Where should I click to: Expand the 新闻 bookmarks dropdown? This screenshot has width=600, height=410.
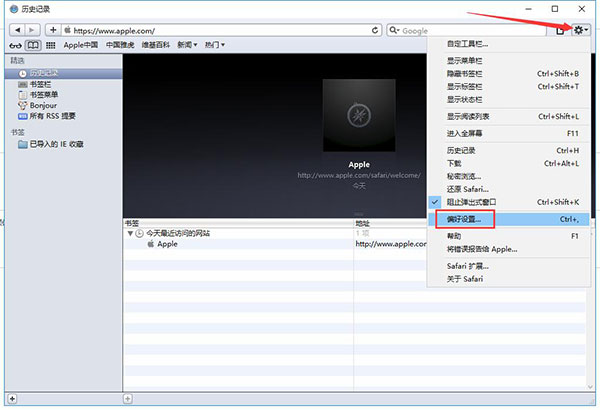tap(187, 45)
